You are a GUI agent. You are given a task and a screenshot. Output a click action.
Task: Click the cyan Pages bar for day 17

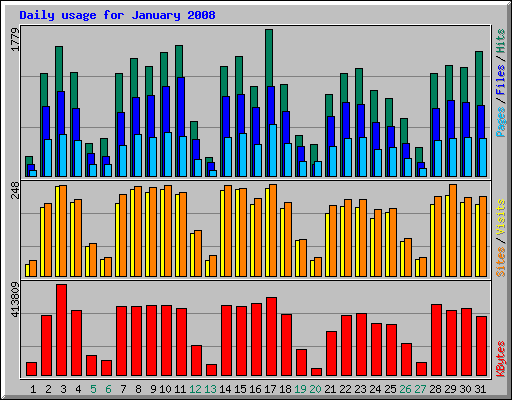[273, 150]
